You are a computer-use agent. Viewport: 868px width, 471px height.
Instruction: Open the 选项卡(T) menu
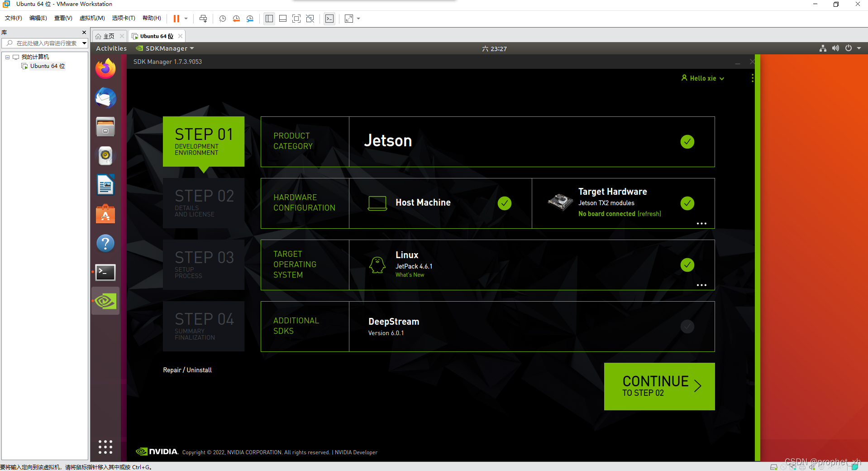(124, 18)
